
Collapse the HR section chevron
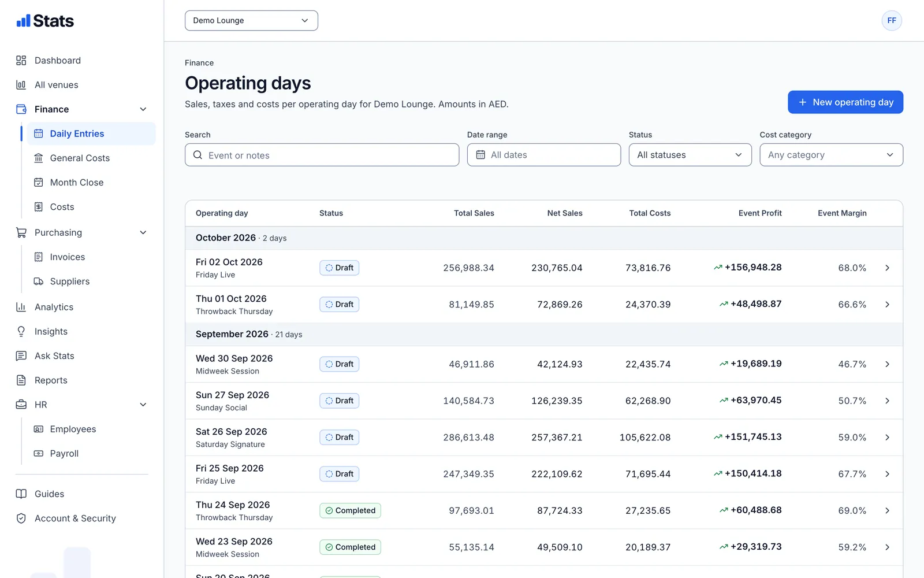point(143,405)
